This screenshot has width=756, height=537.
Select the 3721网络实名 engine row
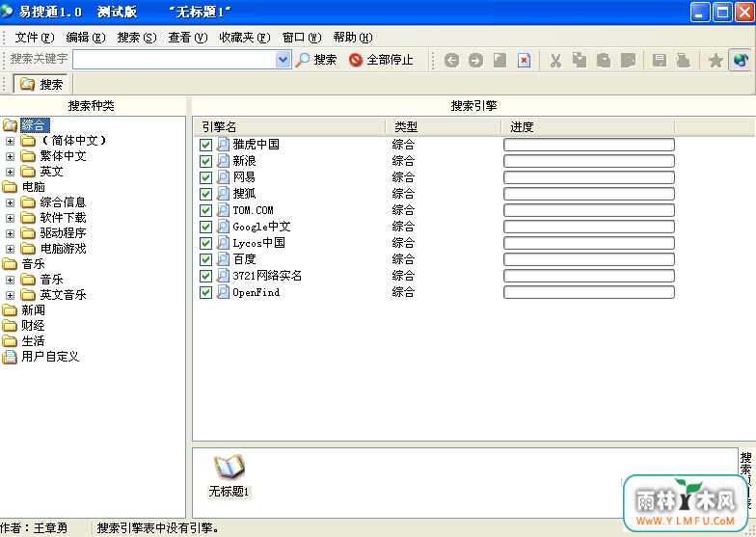(x=436, y=276)
